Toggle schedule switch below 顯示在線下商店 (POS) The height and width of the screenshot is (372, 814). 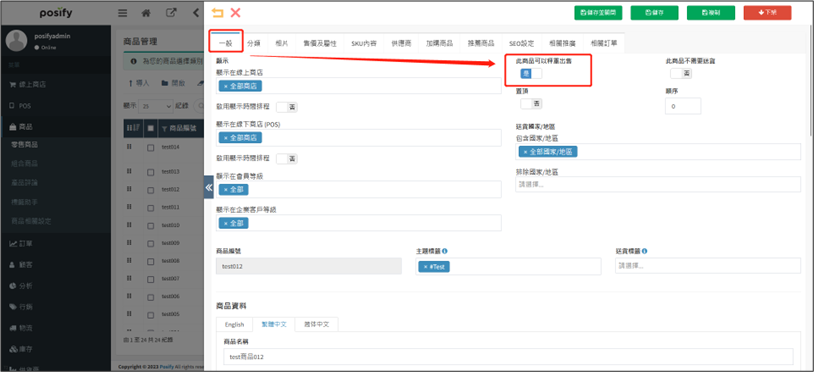tap(287, 159)
